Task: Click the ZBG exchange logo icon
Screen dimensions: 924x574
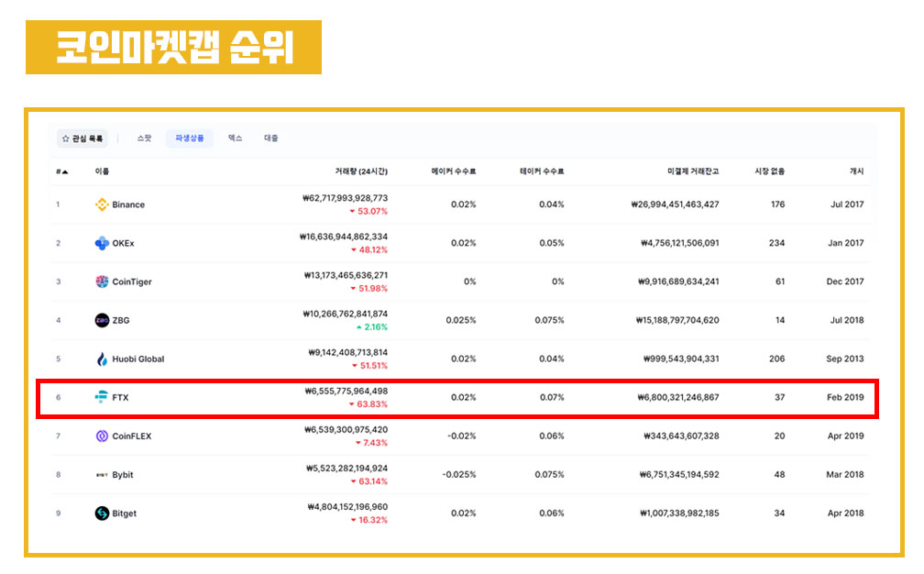Action: click(x=102, y=320)
